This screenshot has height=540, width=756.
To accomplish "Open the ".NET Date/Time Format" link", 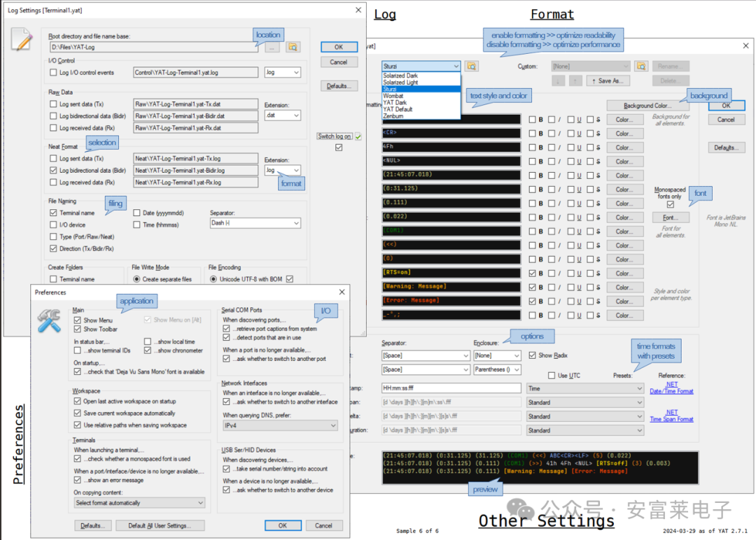I will click(671, 389).
